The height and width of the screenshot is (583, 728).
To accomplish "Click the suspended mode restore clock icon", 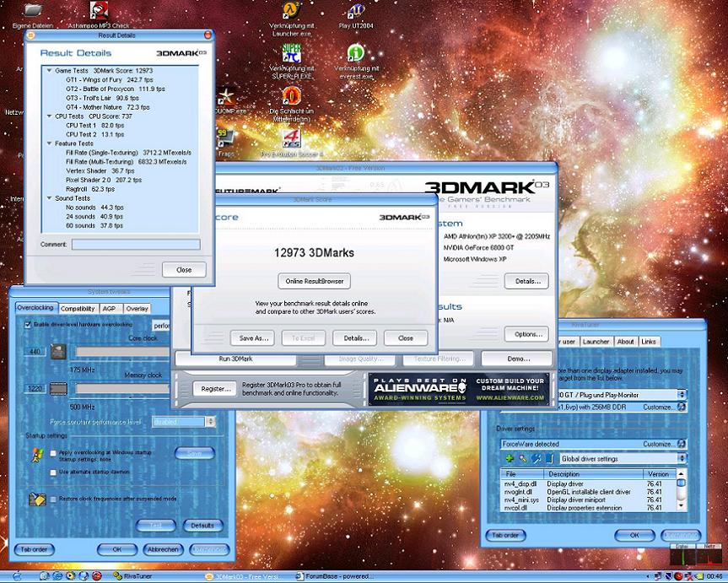I will pyautogui.click(x=38, y=499).
